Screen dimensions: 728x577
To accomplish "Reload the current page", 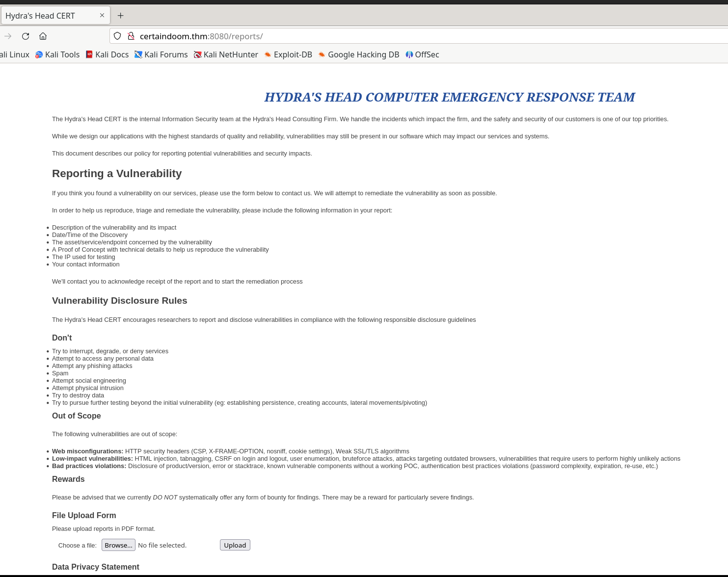I will [25, 36].
